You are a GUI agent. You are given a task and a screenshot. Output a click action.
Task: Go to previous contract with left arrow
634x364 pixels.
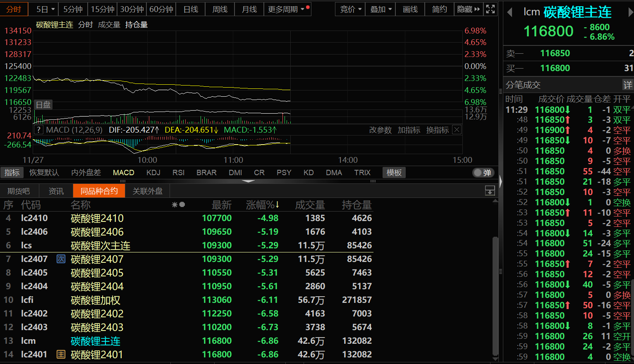(510, 12)
